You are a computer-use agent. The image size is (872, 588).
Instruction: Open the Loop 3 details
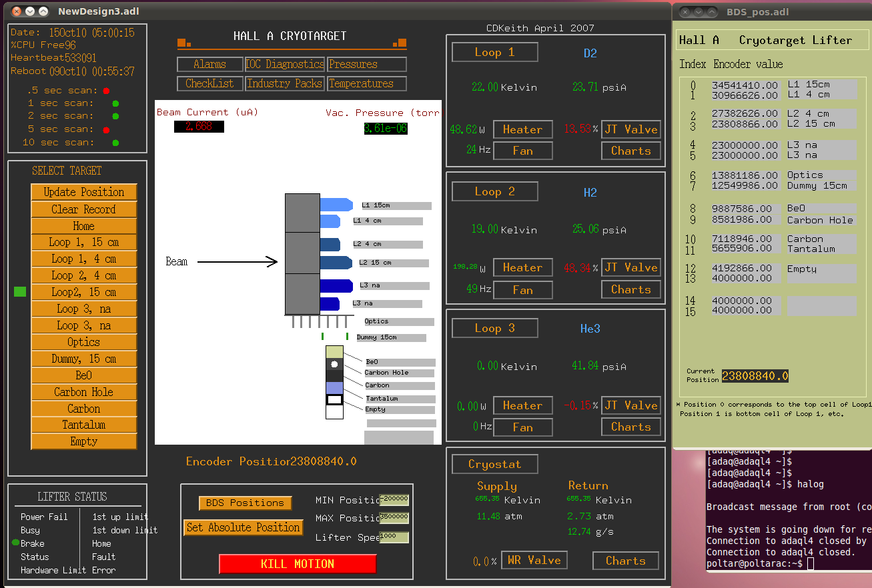tap(494, 328)
